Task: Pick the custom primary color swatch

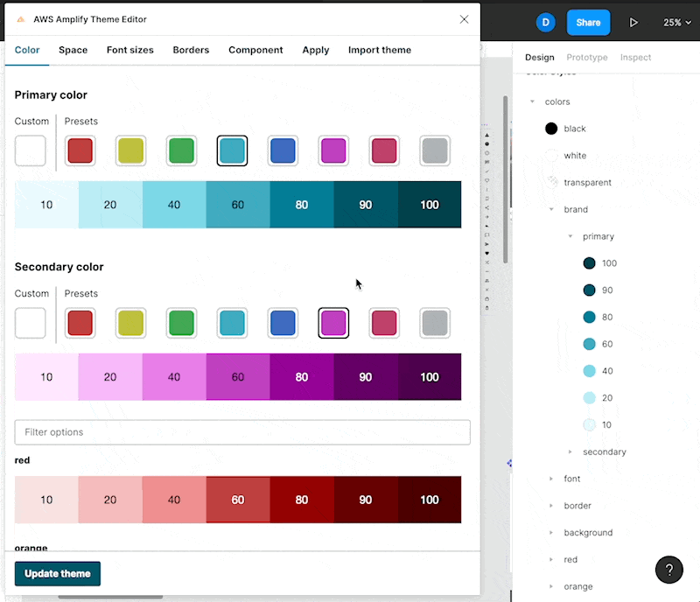Action: click(x=31, y=150)
